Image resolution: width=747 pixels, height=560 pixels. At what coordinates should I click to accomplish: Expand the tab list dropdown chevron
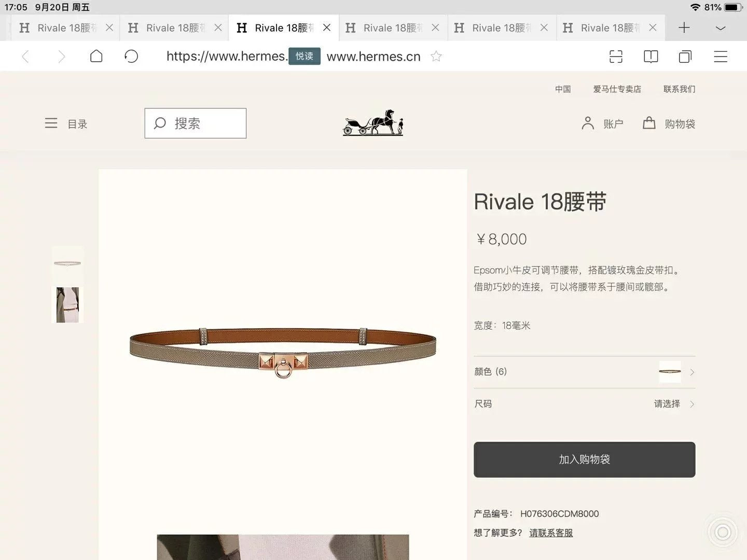(x=721, y=28)
